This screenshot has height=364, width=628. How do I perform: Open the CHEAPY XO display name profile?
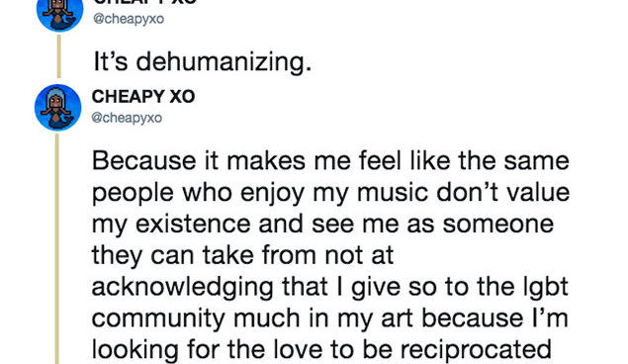click(143, 97)
